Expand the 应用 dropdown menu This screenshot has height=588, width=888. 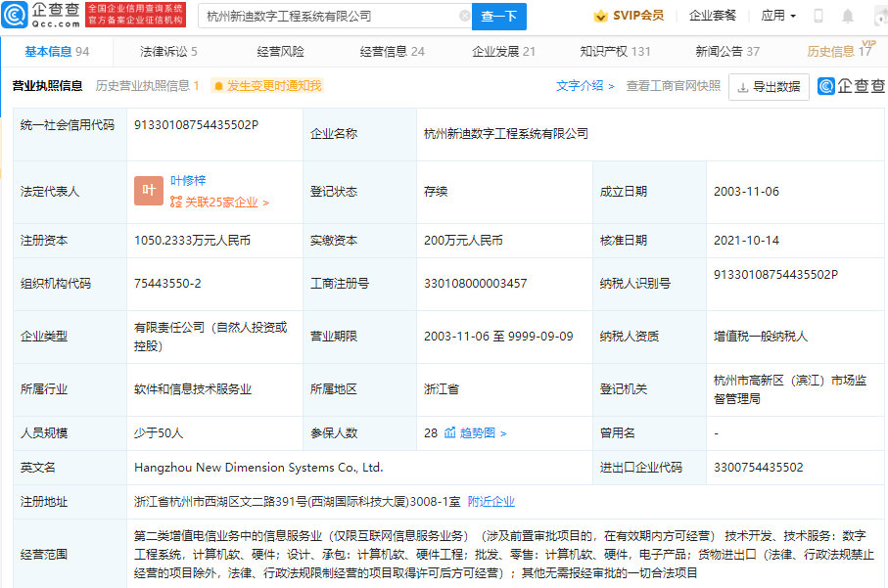pos(778,16)
